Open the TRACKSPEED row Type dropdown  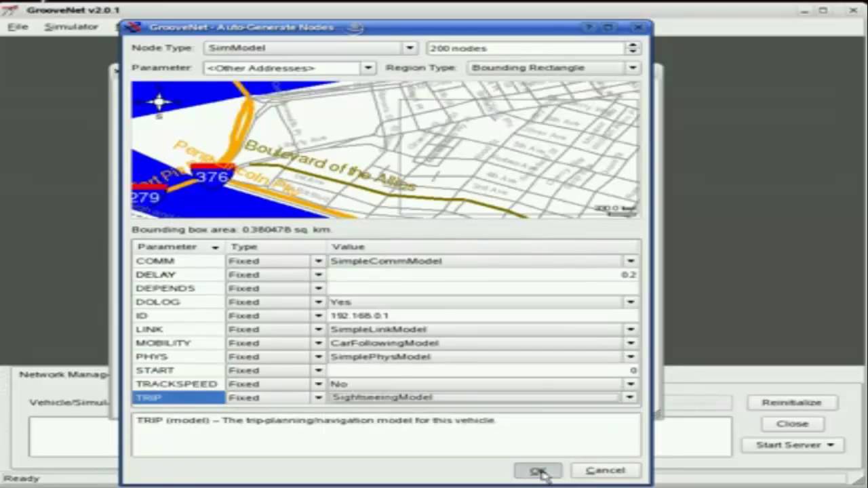[x=318, y=384]
